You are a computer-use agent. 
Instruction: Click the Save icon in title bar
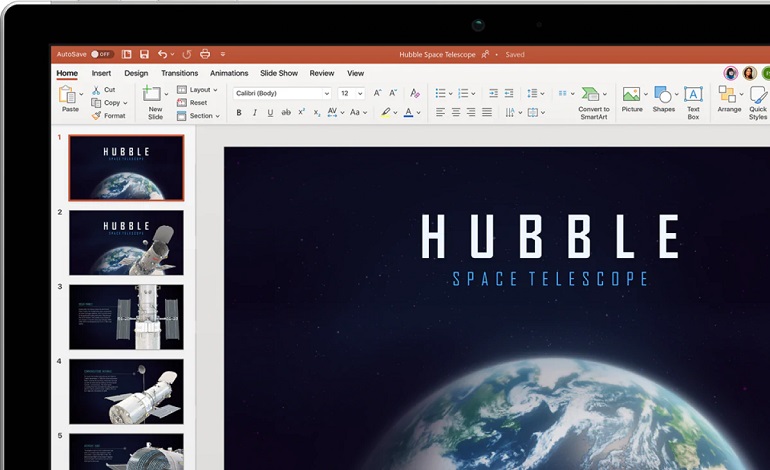144,54
